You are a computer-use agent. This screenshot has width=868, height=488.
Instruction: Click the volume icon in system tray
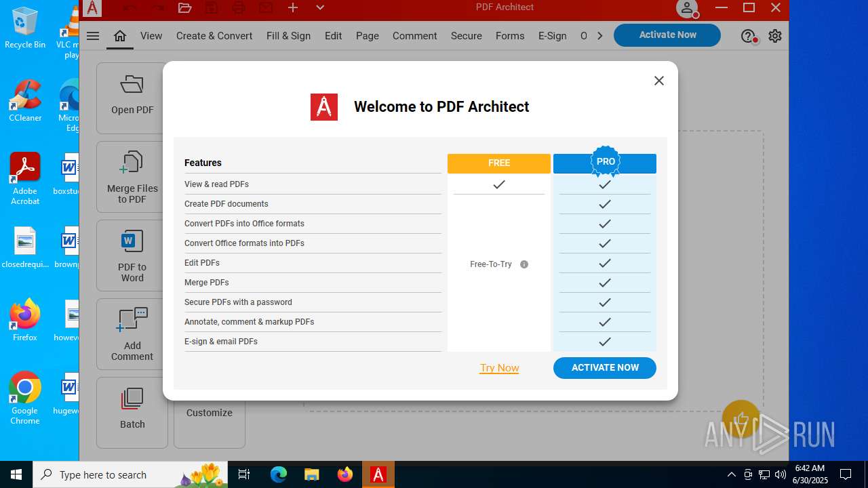pyautogui.click(x=781, y=474)
